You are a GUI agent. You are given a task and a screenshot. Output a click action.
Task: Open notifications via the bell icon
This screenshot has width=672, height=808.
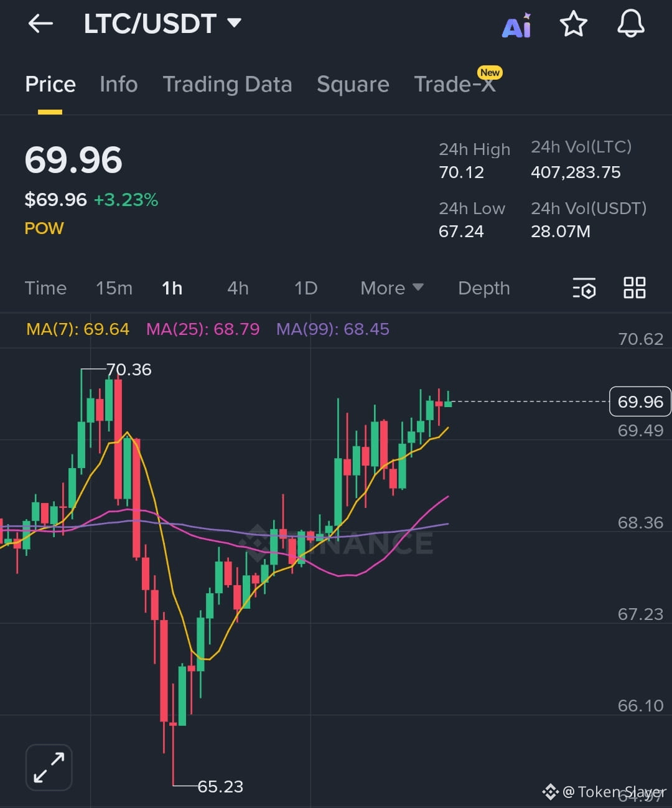coord(631,25)
